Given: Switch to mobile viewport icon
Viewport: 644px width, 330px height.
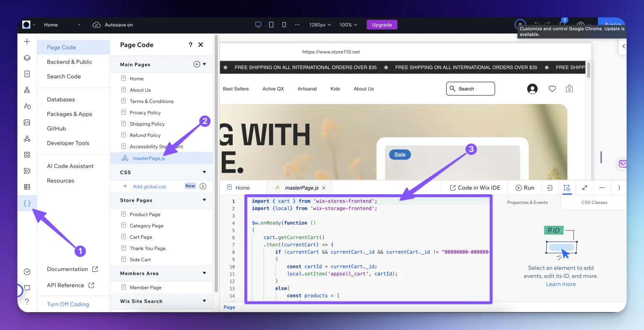Looking at the screenshot, I should (x=284, y=25).
